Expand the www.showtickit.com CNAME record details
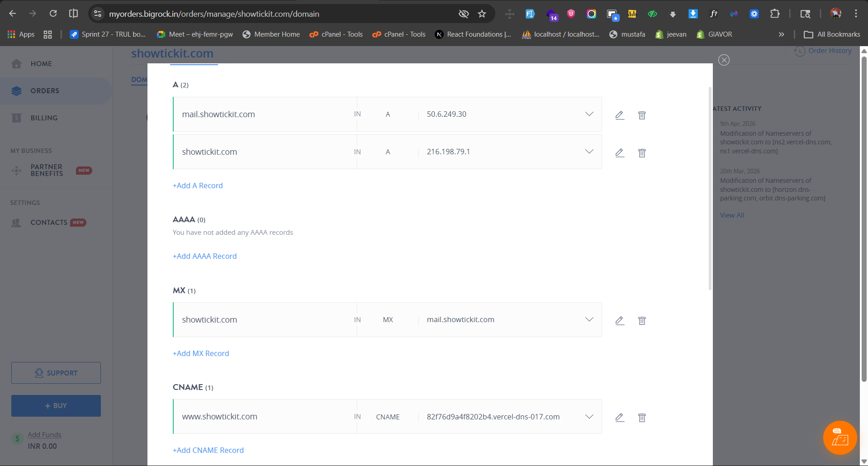The width and height of the screenshot is (868, 466). click(x=589, y=417)
